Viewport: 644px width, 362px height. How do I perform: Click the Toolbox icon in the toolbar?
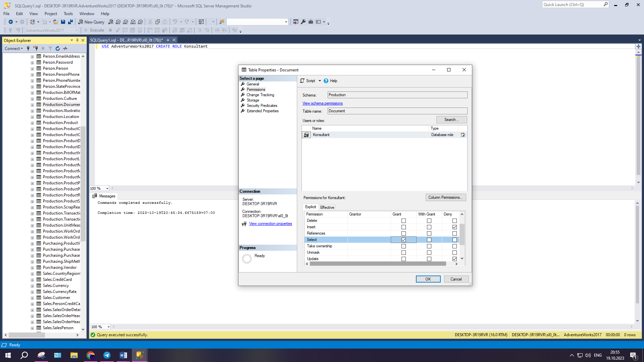[x=311, y=22]
